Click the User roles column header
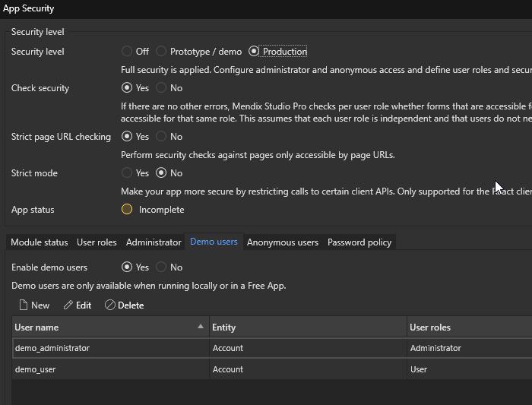This screenshot has width=532, height=405. [x=467, y=327]
